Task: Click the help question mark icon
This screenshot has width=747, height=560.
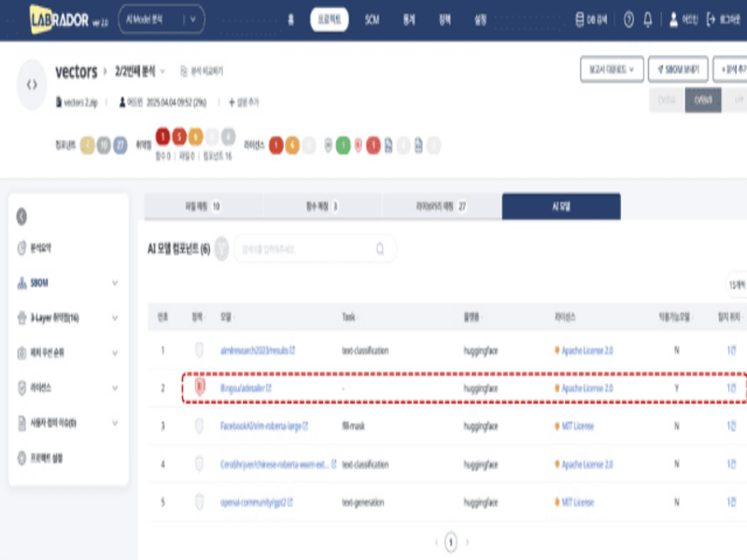Action: point(628,19)
